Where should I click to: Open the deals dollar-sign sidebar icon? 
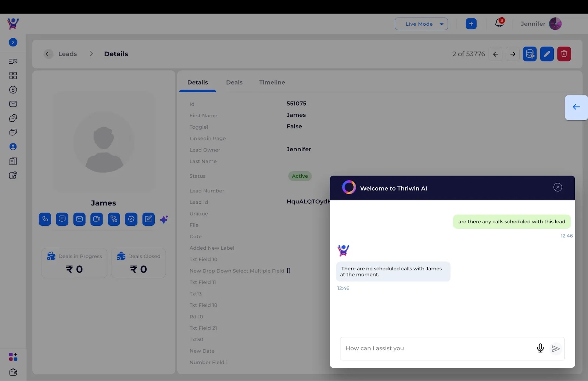(13, 90)
